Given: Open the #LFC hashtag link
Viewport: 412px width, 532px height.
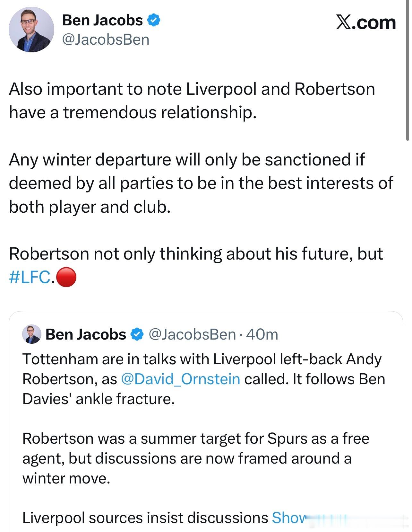Looking at the screenshot, I should 30,277.
